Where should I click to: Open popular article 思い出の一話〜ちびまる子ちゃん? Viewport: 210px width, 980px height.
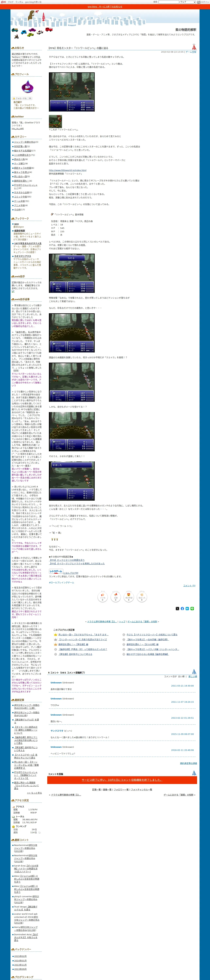click(x=83, y=635)
